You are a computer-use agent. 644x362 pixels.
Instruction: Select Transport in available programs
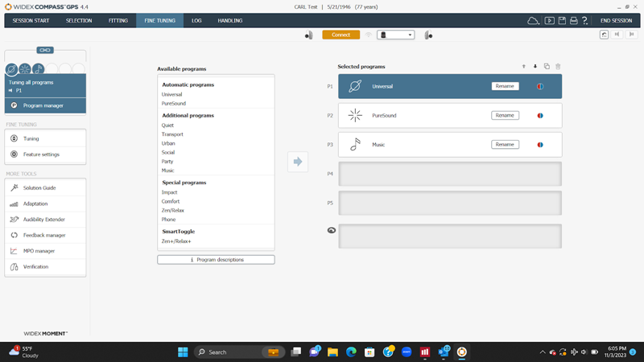(172, 134)
